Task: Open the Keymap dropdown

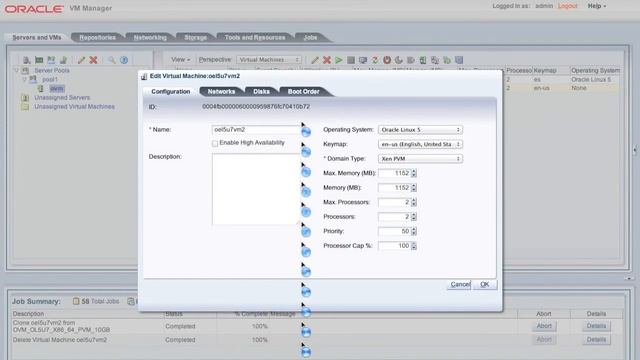Action: click(x=420, y=144)
